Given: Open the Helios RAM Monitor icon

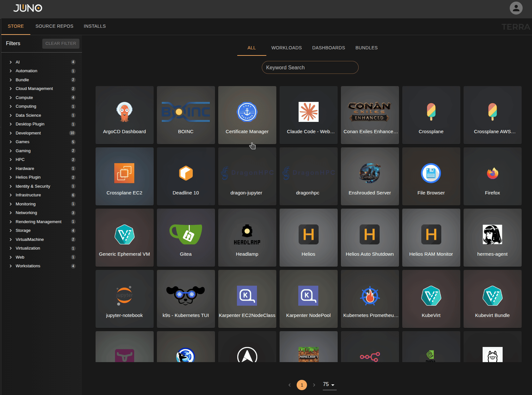Looking at the screenshot, I should tap(431, 234).
